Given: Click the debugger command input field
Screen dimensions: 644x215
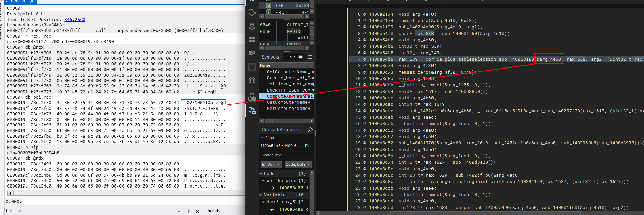Looking at the screenshot, I should click(134, 202).
